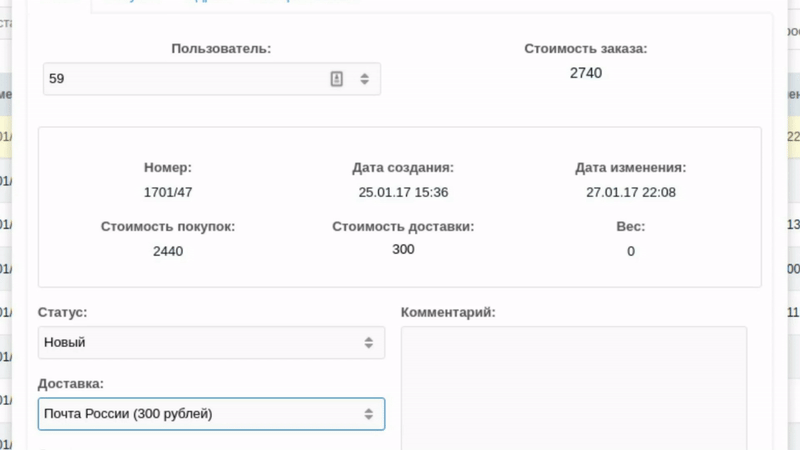
Task: Click the up-down arrows in Пользователь field
Action: 365,79
